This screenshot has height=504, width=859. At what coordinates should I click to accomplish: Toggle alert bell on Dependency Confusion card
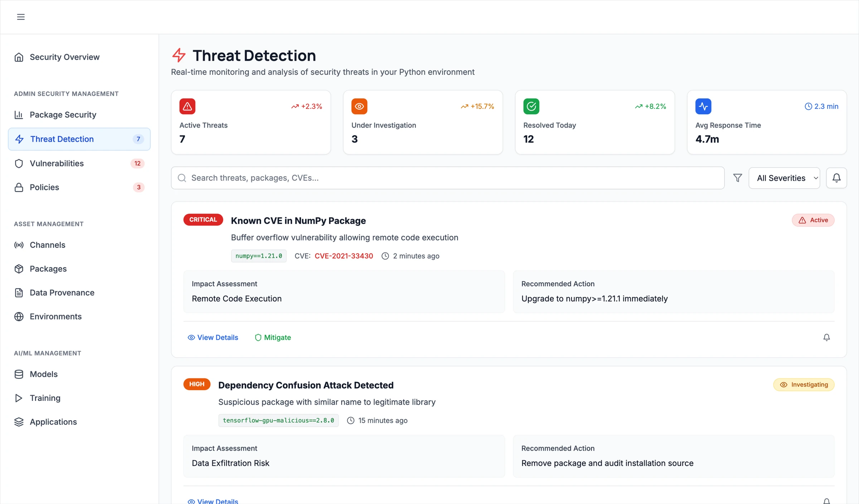[x=826, y=501]
